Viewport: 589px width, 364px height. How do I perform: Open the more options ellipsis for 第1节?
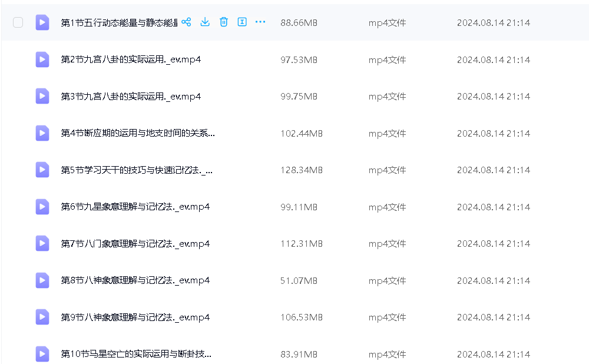(x=260, y=22)
